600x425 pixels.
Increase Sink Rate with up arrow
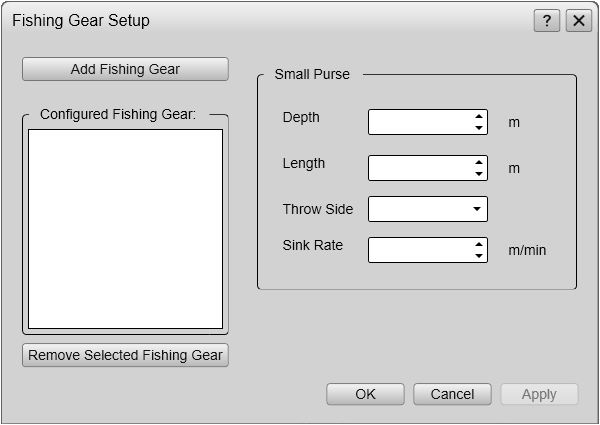pos(479,244)
